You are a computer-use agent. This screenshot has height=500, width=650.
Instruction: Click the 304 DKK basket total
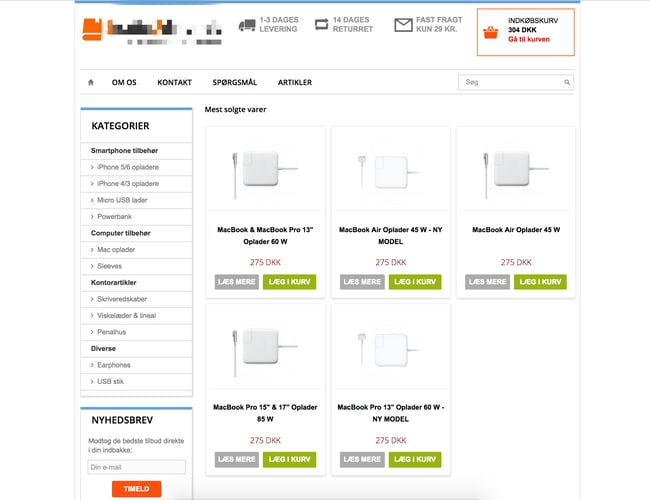(522, 30)
